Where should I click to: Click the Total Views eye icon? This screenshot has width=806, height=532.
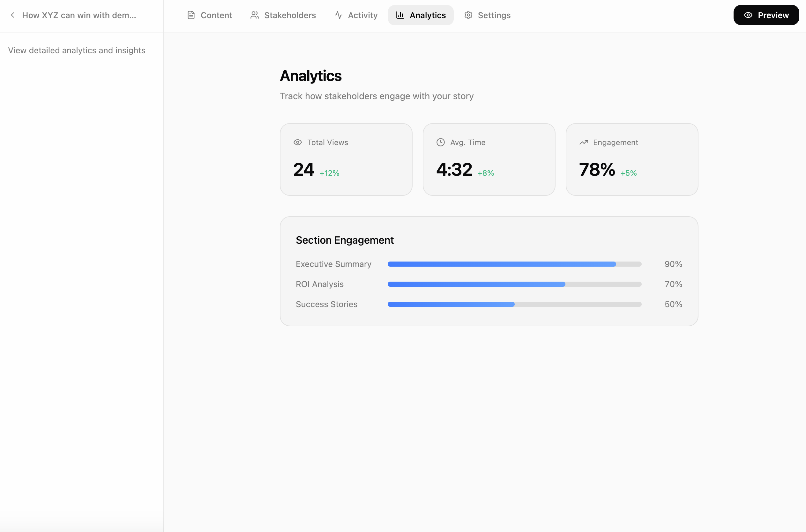(298, 143)
